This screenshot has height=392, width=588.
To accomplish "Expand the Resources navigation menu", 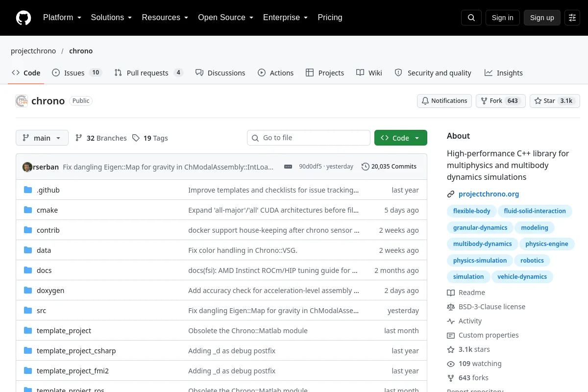I will [x=165, y=18].
